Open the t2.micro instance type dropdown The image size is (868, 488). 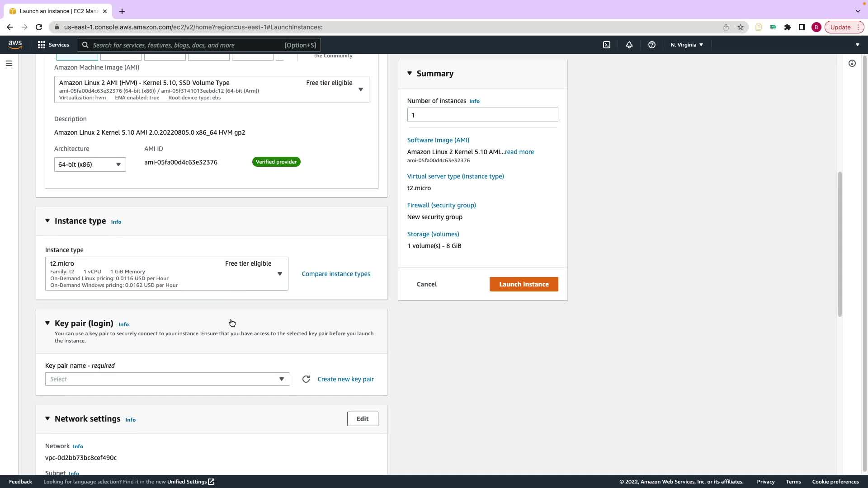click(x=166, y=274)
